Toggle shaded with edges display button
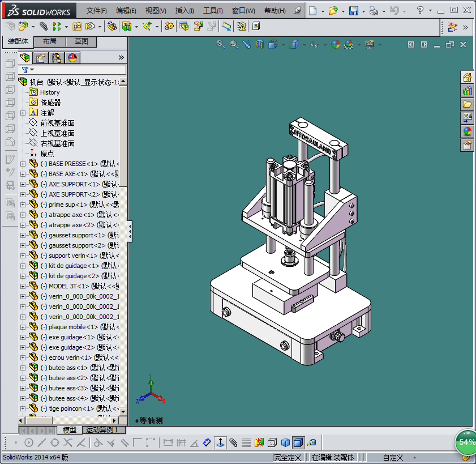Image resolution: width=476 pixels, height=464 pixels. tap(298, 442)
